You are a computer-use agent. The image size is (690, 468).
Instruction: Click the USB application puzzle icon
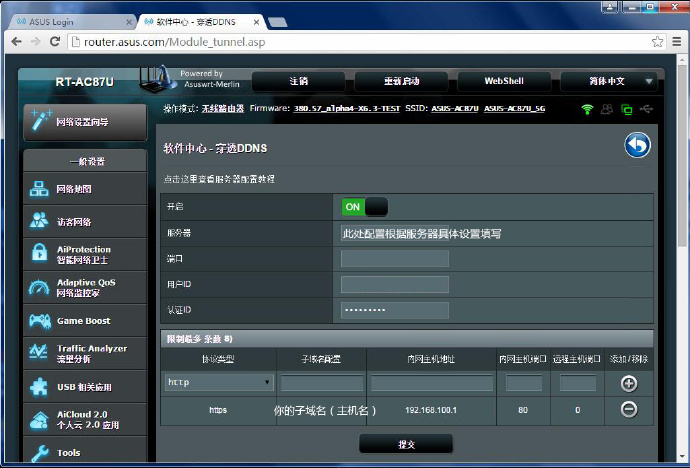39,387
